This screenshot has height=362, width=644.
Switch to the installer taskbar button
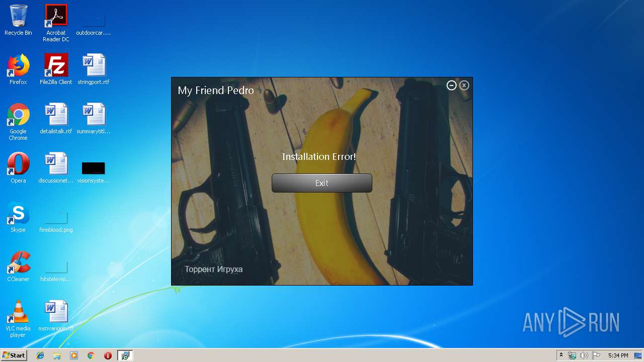pyautogui.click(x=125, y=355)
